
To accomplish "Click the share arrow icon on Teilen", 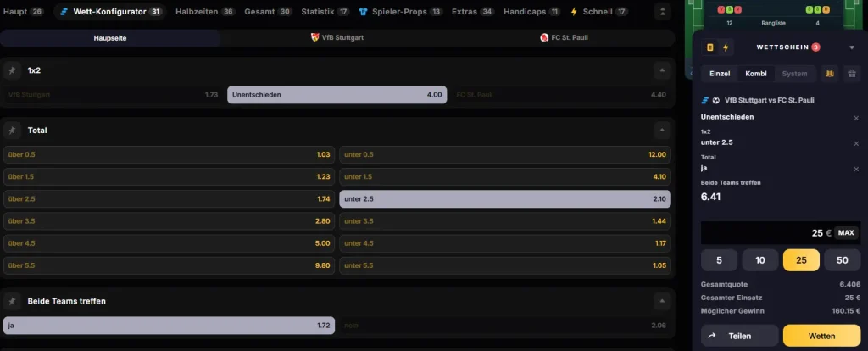I will pos(712,336).
